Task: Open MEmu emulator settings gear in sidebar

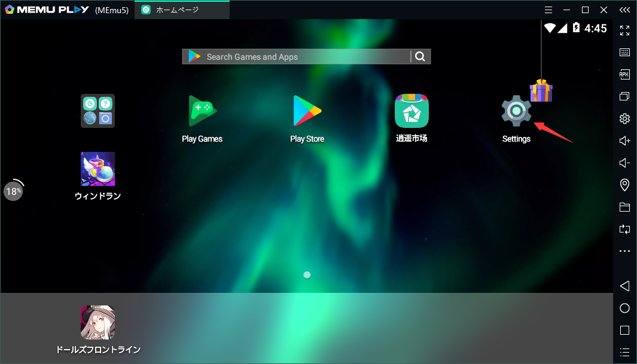Action: (624, 118)
